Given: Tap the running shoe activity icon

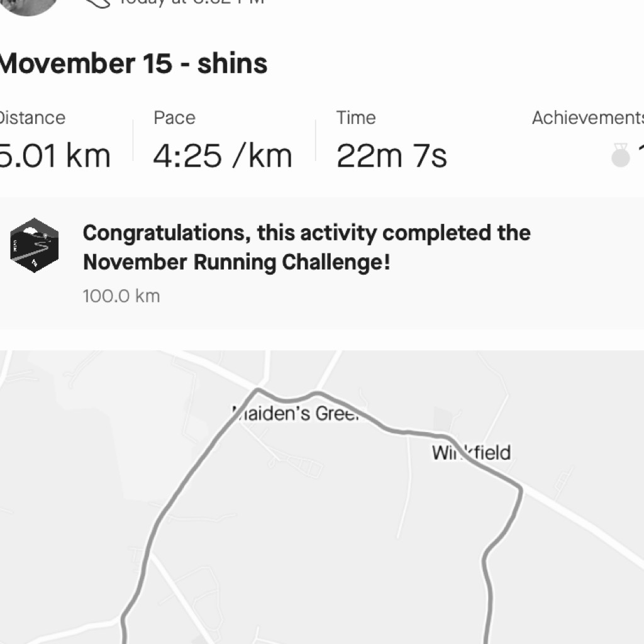Looking at the screenshot, I should [97, 4].
